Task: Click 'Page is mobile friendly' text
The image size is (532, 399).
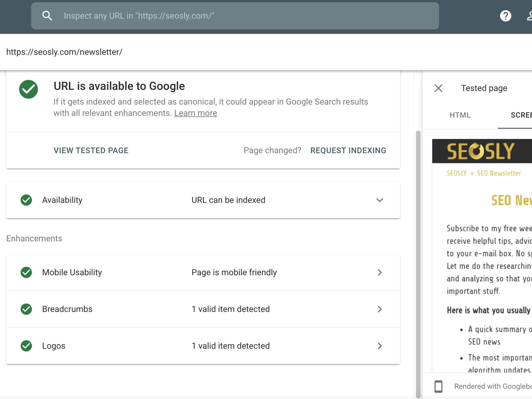Action: (x=234, y=272)
